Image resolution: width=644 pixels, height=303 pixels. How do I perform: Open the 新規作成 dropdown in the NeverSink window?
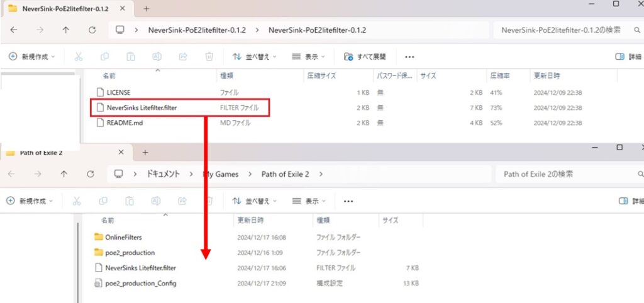[x=32, y=57]
